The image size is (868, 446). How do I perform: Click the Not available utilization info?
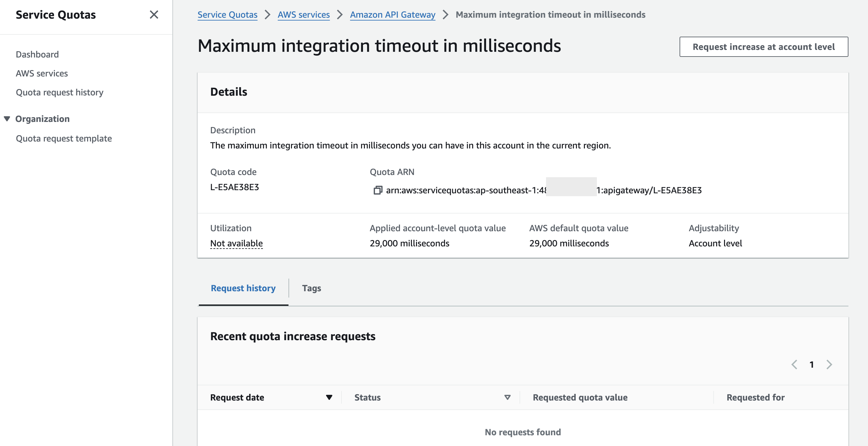(236, 243)
